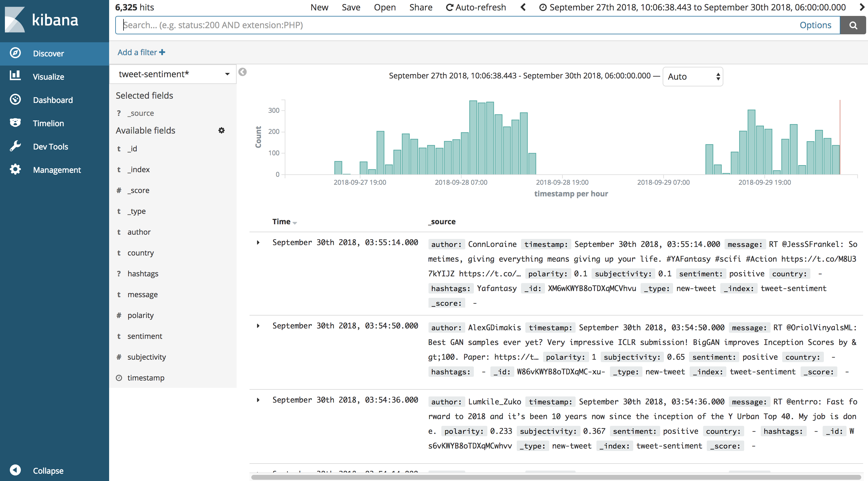Collapse the left navigation sidebar
Viewport: 868px width, 481px height.
15,470
